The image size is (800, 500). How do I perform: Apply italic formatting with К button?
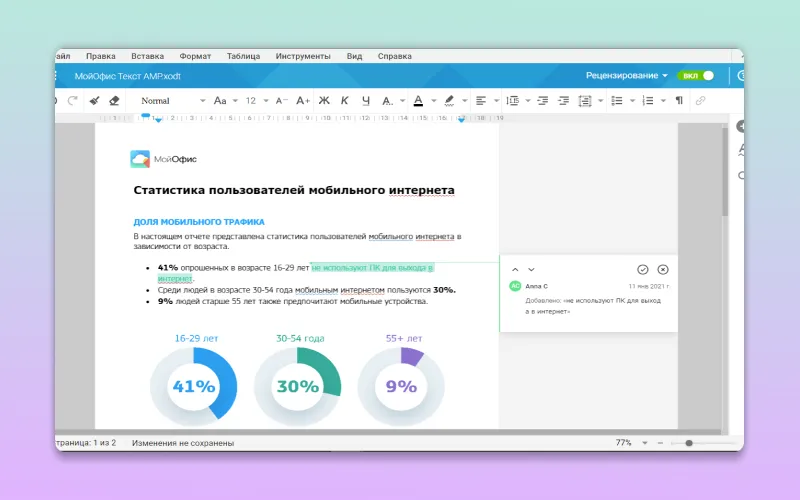tap(345, 101)
